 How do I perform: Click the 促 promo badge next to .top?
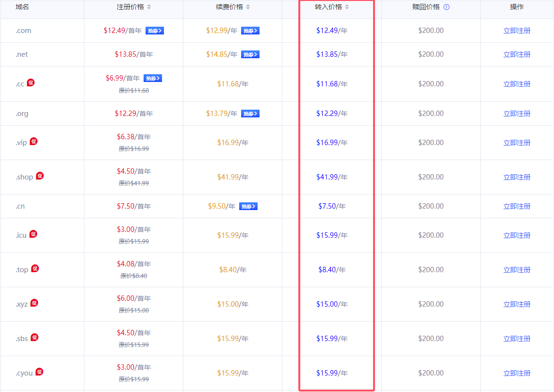coord(35,268)
